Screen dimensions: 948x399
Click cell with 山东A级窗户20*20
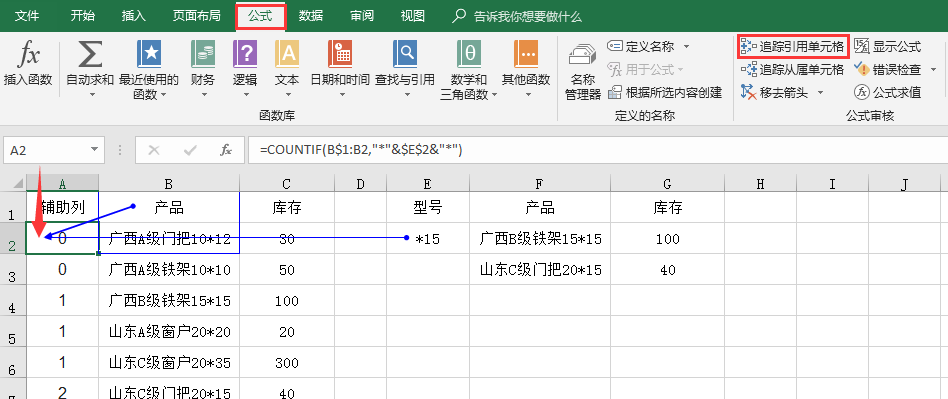pyautogui.click(x=169, y=331)
